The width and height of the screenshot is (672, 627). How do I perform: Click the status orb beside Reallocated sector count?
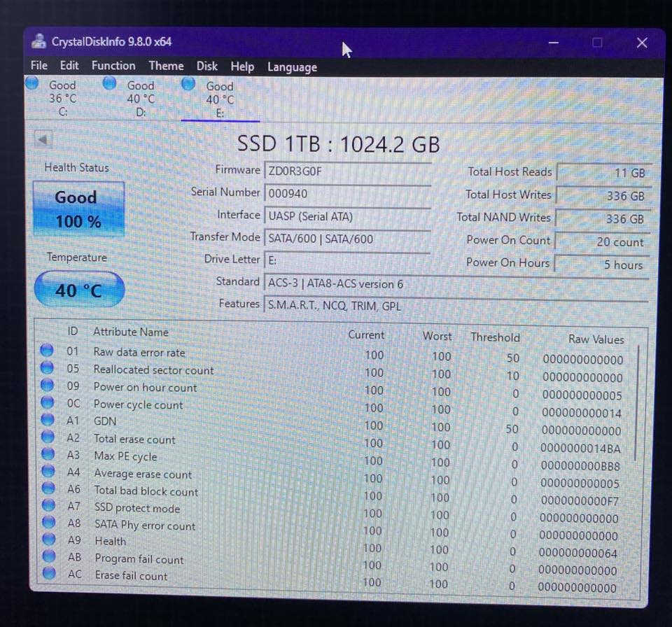tap(47, 368)
